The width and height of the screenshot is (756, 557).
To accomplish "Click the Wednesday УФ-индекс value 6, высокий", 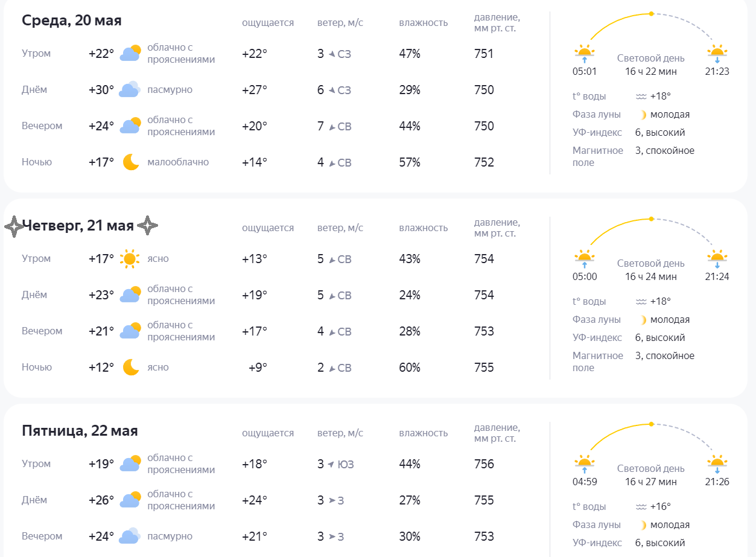I will point(660,133).
